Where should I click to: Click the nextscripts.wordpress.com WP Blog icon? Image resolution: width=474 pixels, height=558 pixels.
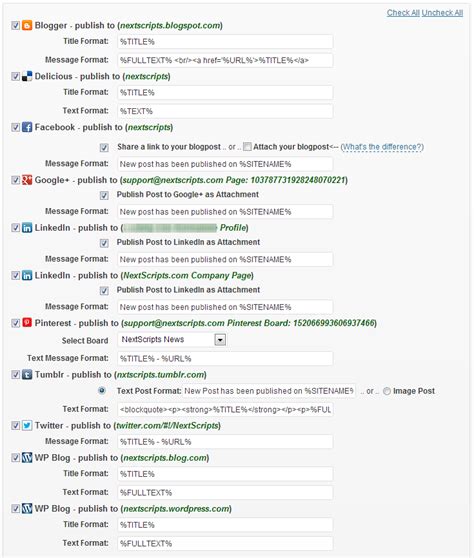coord(27,508)
